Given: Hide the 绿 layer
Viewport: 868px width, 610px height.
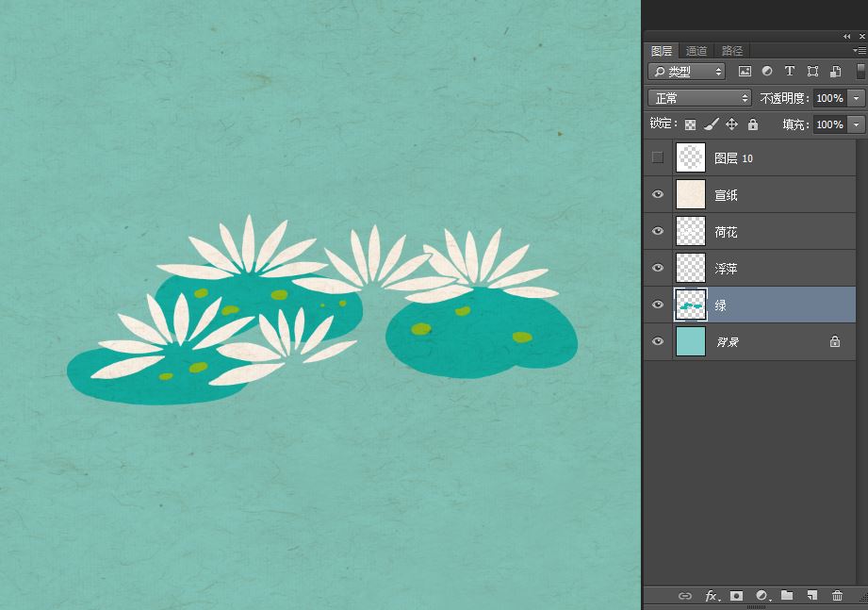Looking at the screenshot, I should pos(658,305).
